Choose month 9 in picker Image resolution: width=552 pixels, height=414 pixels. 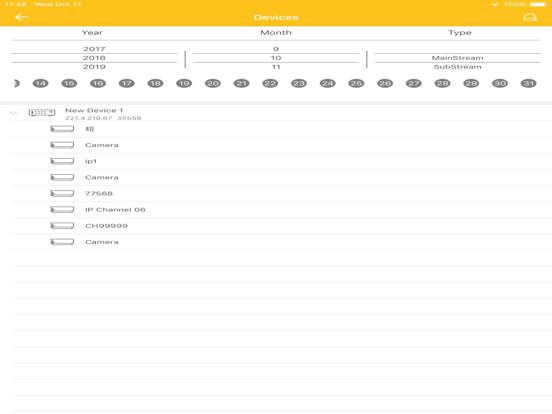pyautogui.click(x=276, y=49)
